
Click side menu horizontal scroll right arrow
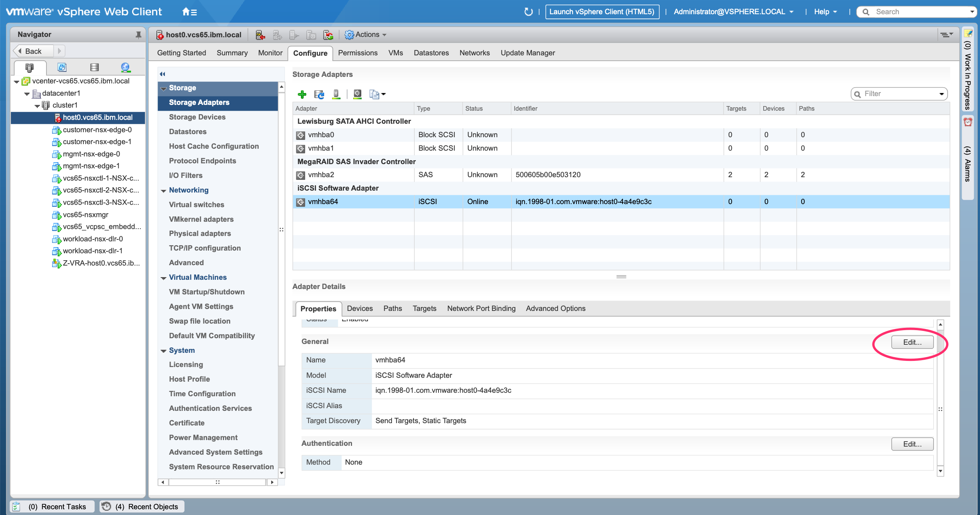click(272, 482)
